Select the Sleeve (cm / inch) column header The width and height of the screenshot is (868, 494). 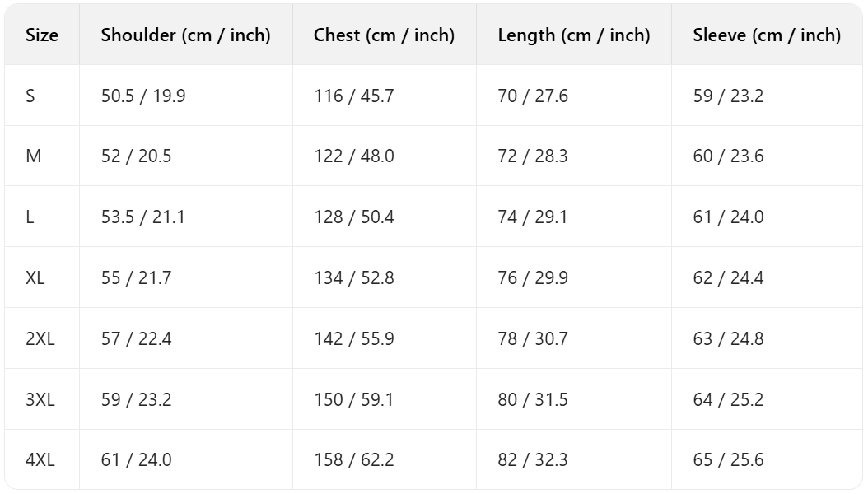[x=767, y=35]
